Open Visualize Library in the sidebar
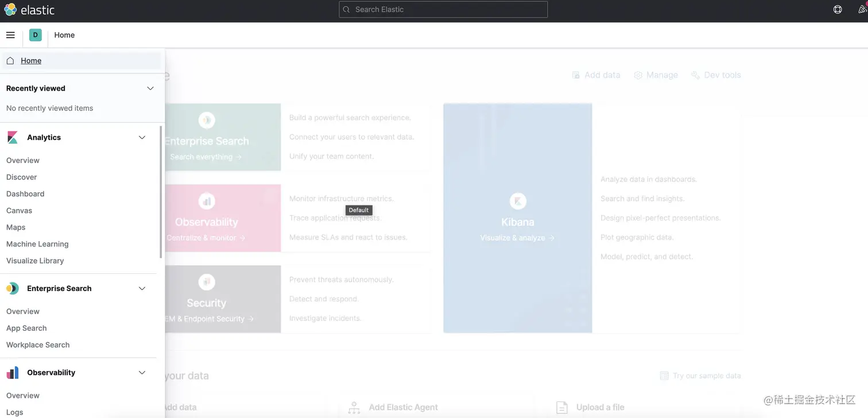This screenshot has width=868, height=418. (x=35, y=260)
